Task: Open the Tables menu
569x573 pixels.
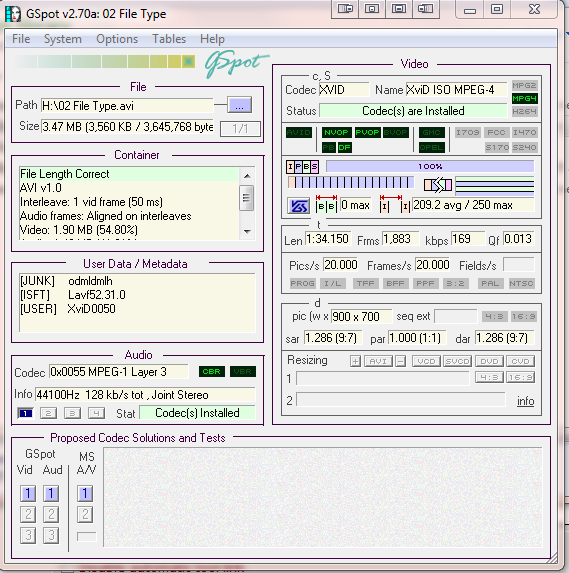Action: [x=169, y=39]
